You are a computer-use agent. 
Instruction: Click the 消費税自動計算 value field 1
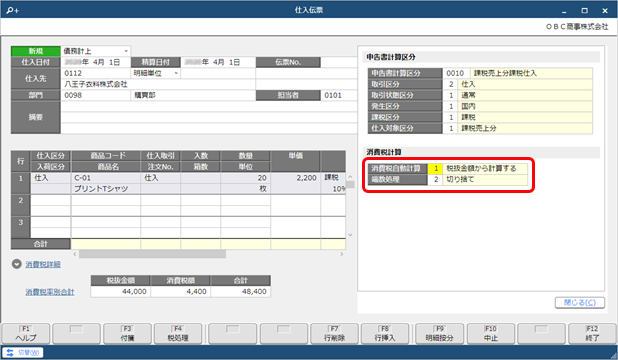(436, 168)
